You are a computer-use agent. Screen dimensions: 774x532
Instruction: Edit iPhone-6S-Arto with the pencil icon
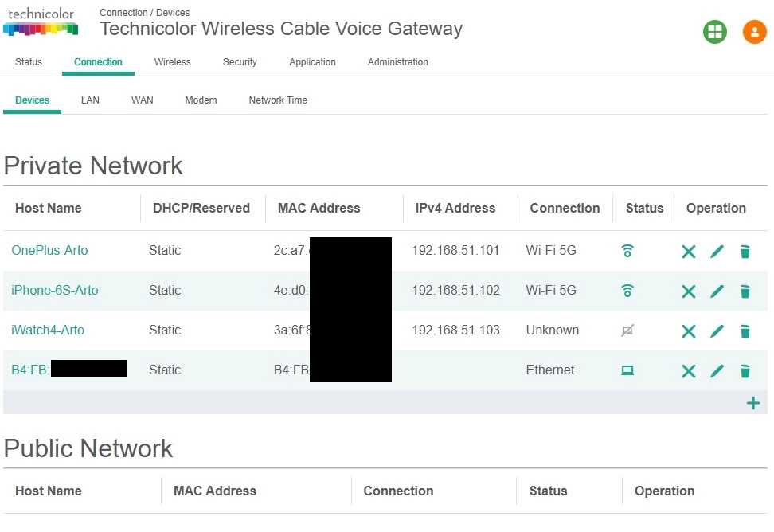point(717,291)
